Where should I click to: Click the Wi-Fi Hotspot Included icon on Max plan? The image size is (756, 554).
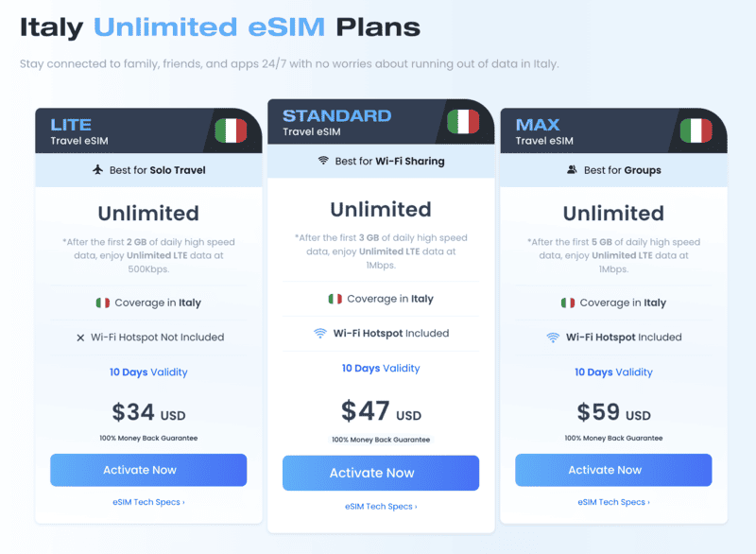(551, 337)
